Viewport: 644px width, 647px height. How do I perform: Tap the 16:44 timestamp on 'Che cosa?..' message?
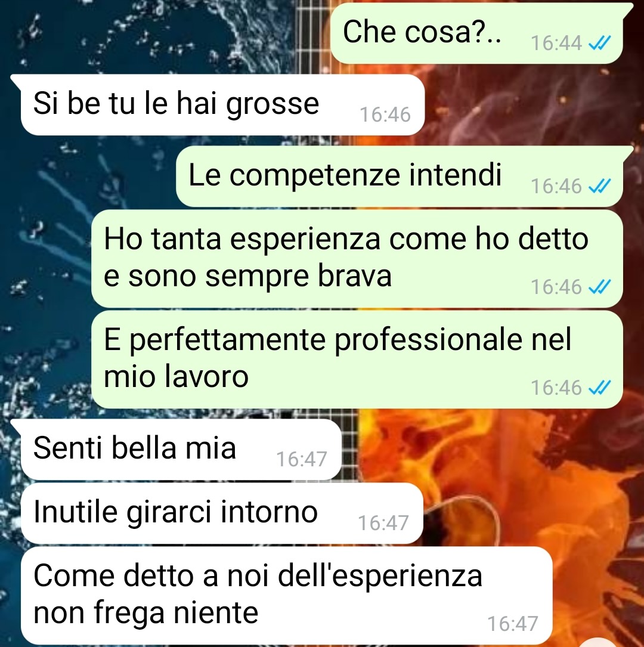coord(556,43)
